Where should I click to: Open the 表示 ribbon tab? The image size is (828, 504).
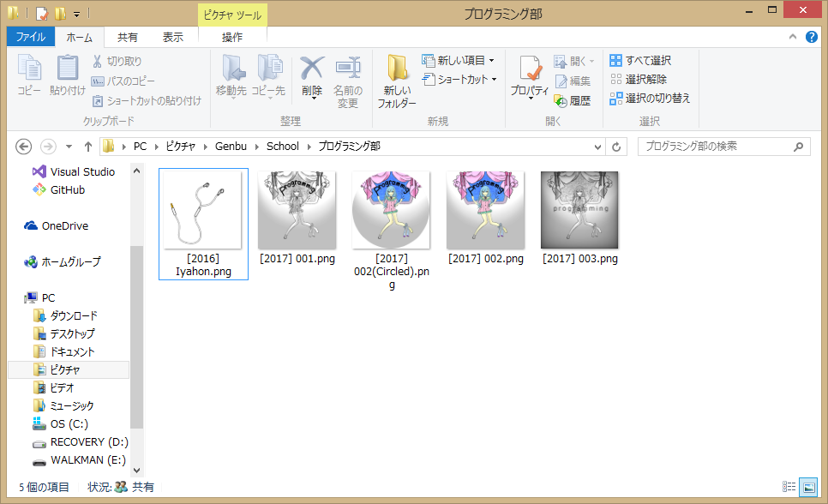[173, 37]
